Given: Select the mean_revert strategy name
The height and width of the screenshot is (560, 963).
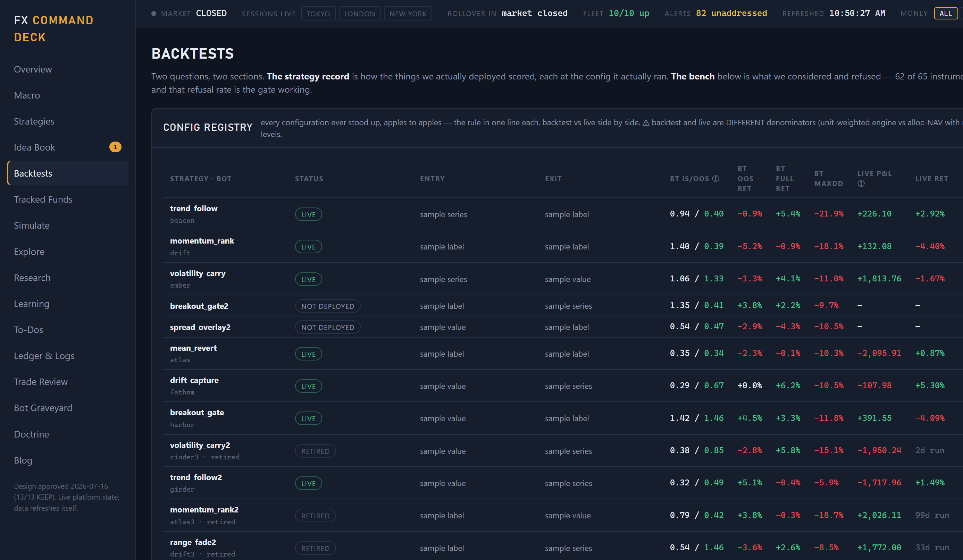Looking at the screenshot, I should point(193,348).
